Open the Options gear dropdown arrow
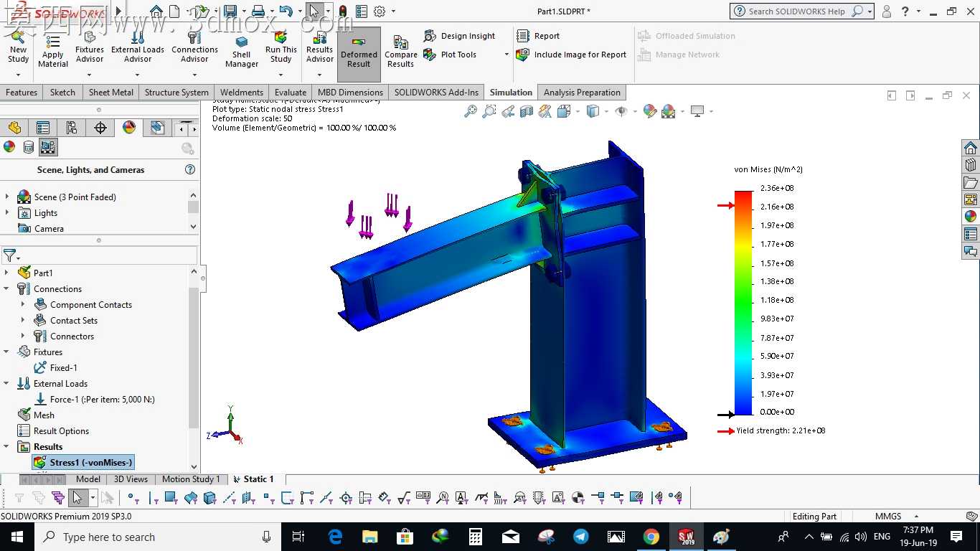This screenshot has width=980, height=551. (x=392, y=11)
